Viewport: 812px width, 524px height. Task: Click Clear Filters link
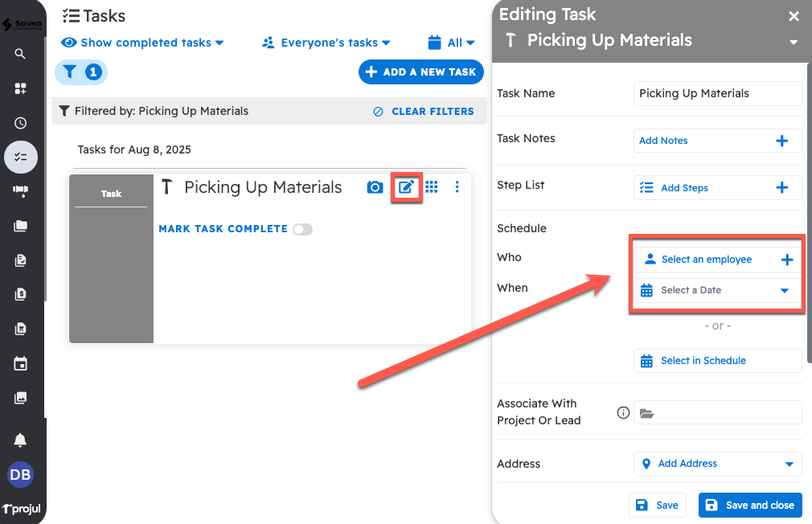(424, 112)
